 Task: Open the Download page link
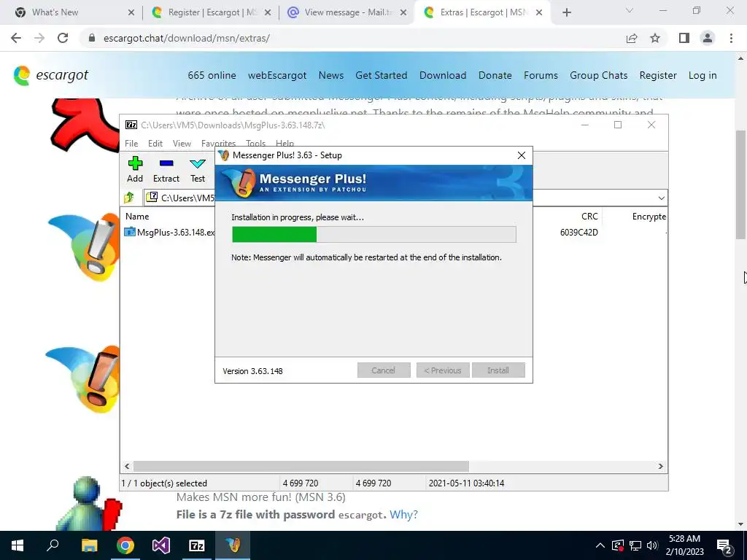coord(443,75)
